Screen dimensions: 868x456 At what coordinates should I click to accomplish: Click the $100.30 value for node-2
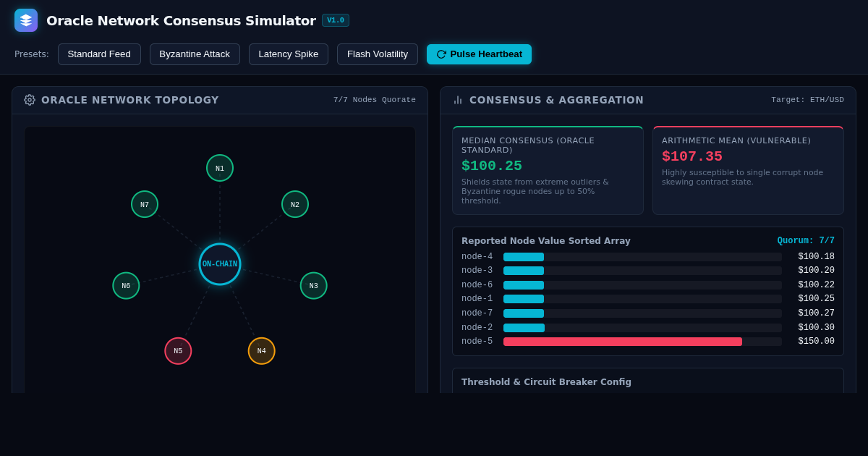(816, 328)
